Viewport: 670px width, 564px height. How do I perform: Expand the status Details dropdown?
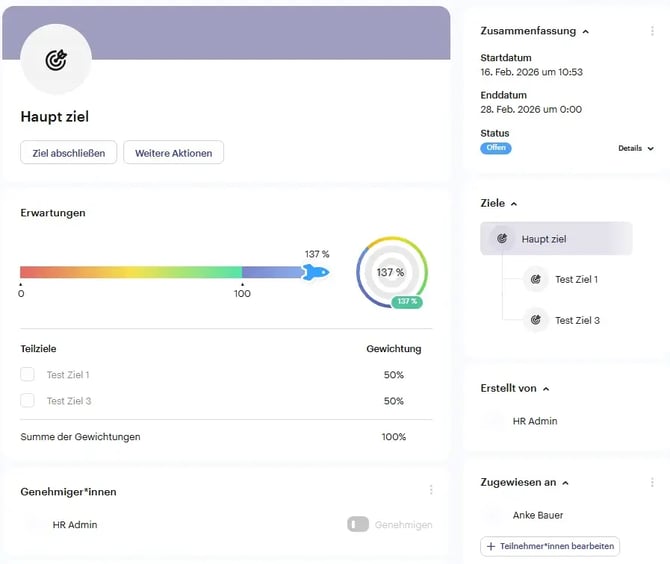(636, 148)
